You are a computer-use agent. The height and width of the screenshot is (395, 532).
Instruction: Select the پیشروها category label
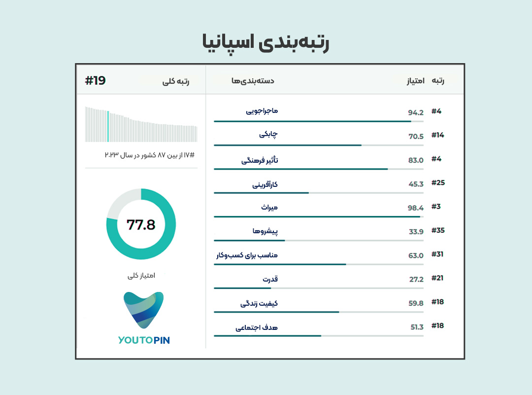[x=265, y=231]
